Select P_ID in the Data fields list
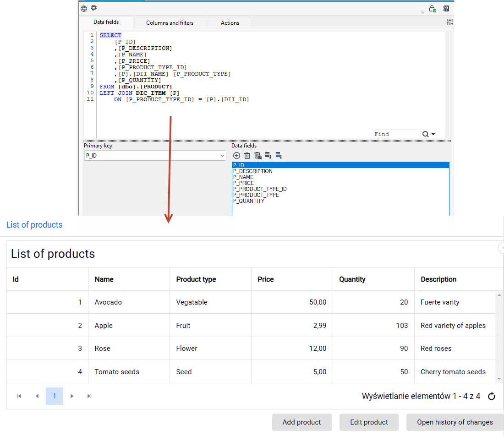Image resolution: width=504 pixels, height=436 pixels. pyautogui.click(x=340, y=165)
